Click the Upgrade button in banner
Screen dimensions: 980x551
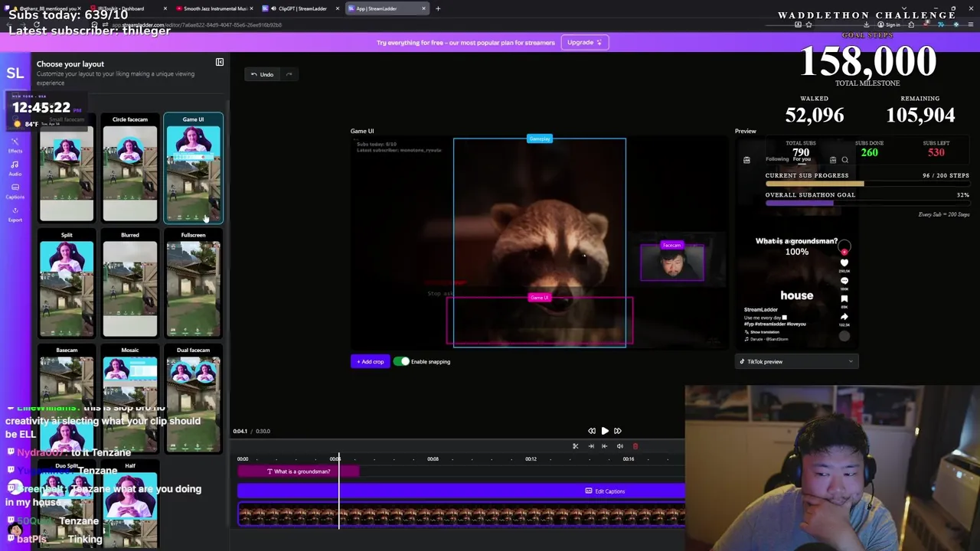[x=585, y=42]
